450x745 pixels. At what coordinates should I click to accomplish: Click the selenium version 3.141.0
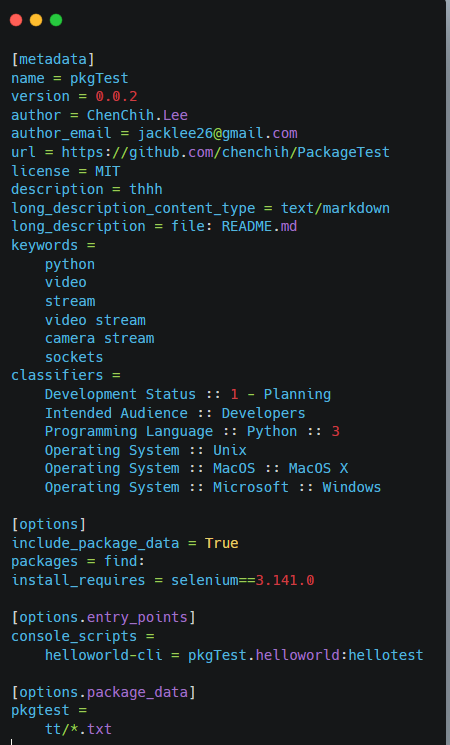coord(285,581)
